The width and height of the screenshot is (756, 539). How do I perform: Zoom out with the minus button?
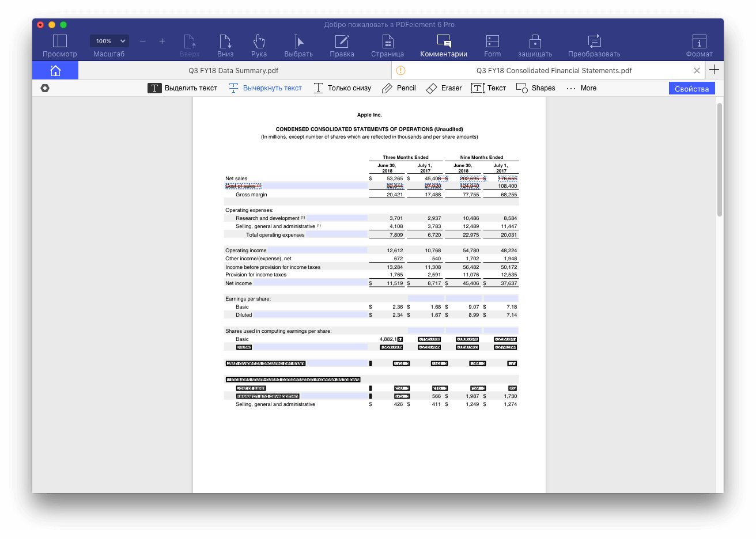[x=143, y=41]
